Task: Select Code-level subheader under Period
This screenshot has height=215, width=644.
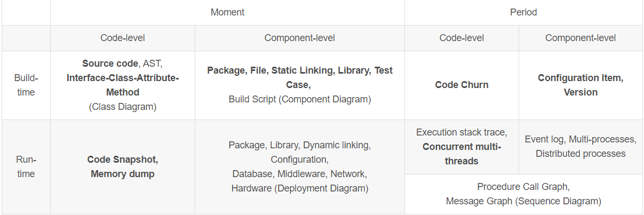Action: click(462, 38)
